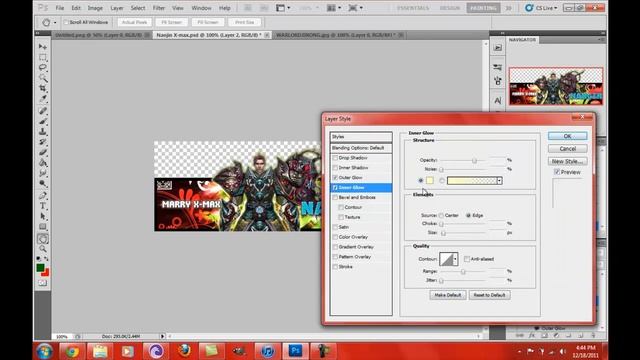Toggle the Preview checkbox
The width and height of the screenshot is (640, 360).
[x=557, y=172]
